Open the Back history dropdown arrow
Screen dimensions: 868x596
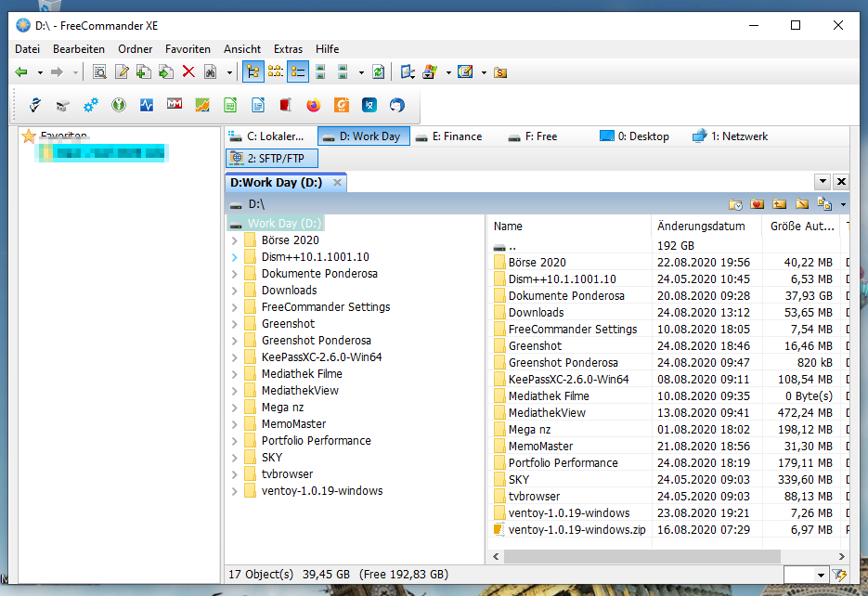pyautogui.click(x=40, y=72)
